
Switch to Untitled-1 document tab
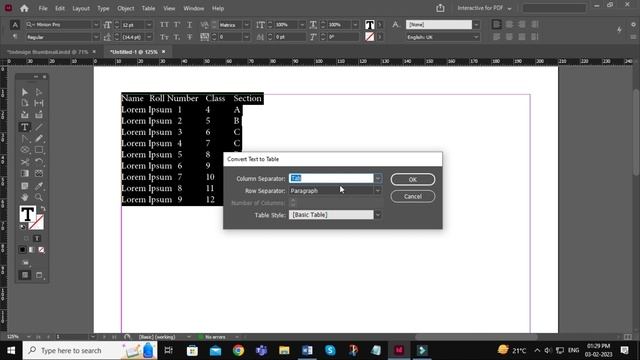pos(133,52)
